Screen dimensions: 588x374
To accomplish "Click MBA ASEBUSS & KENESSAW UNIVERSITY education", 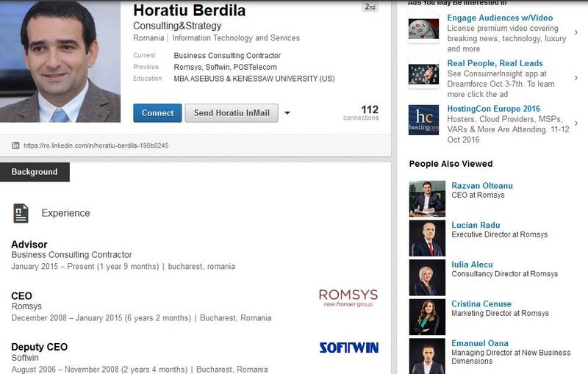I will pos(254,79).
